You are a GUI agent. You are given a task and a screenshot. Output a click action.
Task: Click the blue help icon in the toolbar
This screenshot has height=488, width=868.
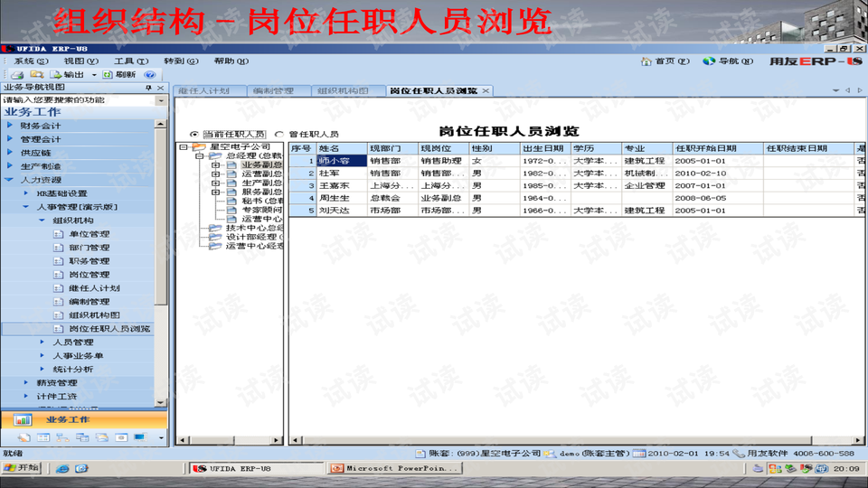[149, 75]
